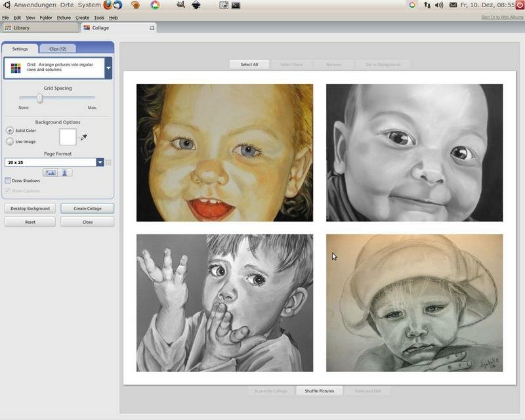Click the red power button icon
The height and width of the screenshot is (420, 525).
point(520,5)
